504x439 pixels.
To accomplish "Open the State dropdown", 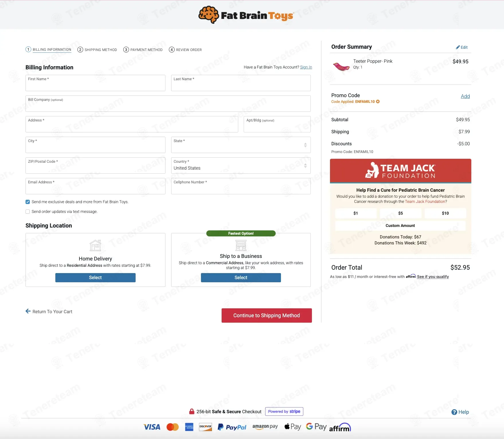I will tap(241, 145).
